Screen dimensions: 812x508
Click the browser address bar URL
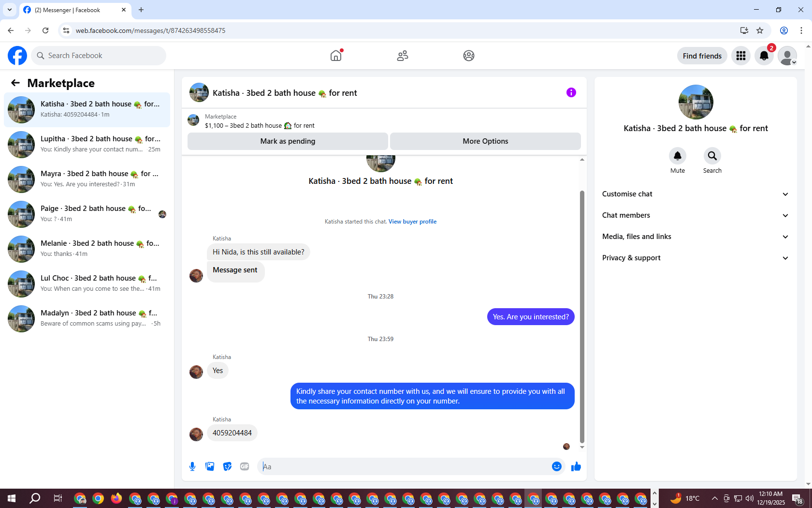(x=150, y=30)
